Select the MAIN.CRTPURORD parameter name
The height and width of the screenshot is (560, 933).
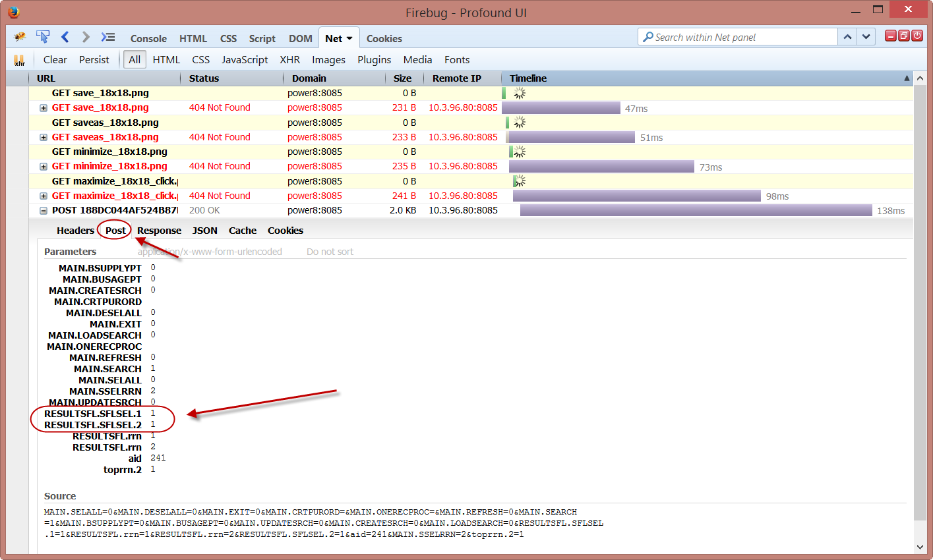coord(98,302)
